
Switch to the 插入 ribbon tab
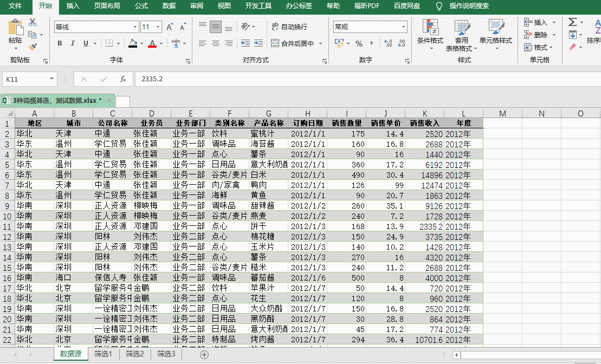[x=73, y=7]
